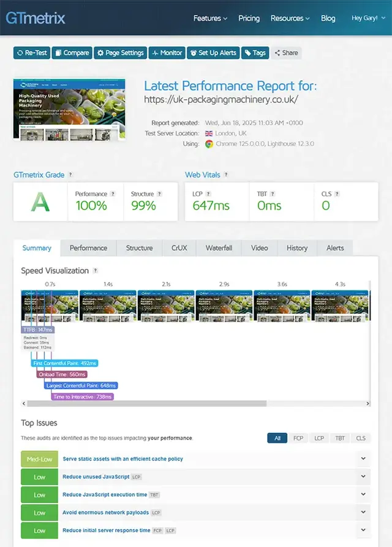Open the Alerts tab

coord(335,248)
